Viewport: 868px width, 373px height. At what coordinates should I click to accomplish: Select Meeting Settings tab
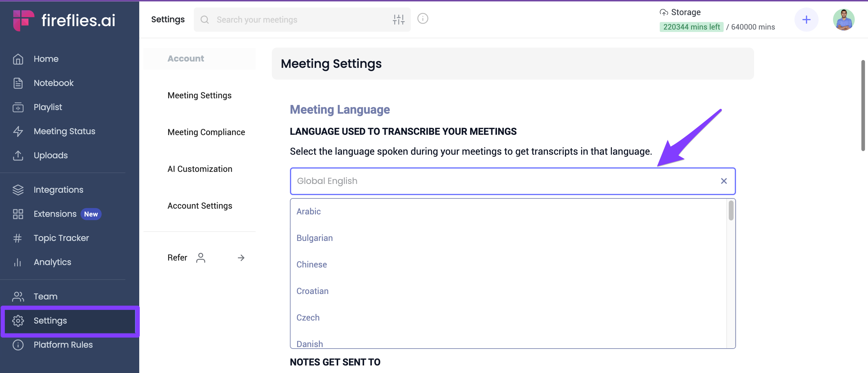pos(200,96)
